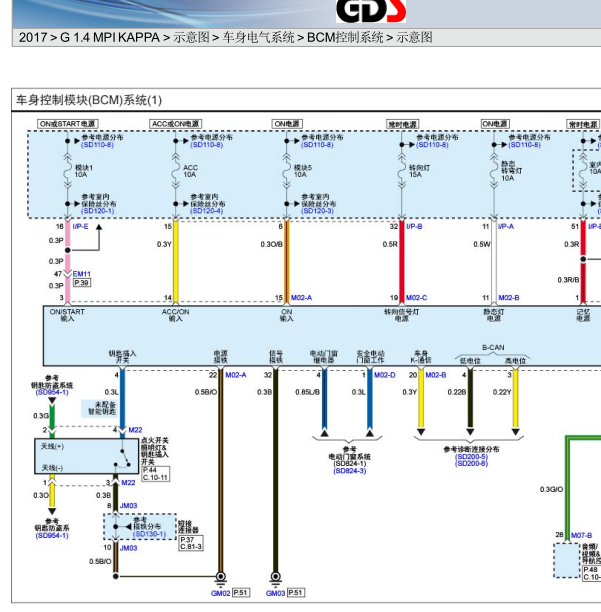Screen dimensions: 601x612
Task: Click the I/P-E connector label
Action: (x=80, y=227)
